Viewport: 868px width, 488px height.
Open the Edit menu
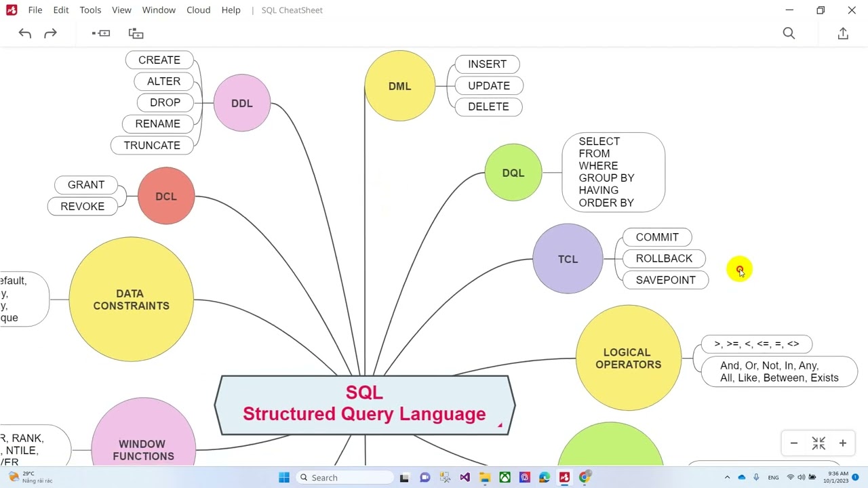(x=61, y=10)
